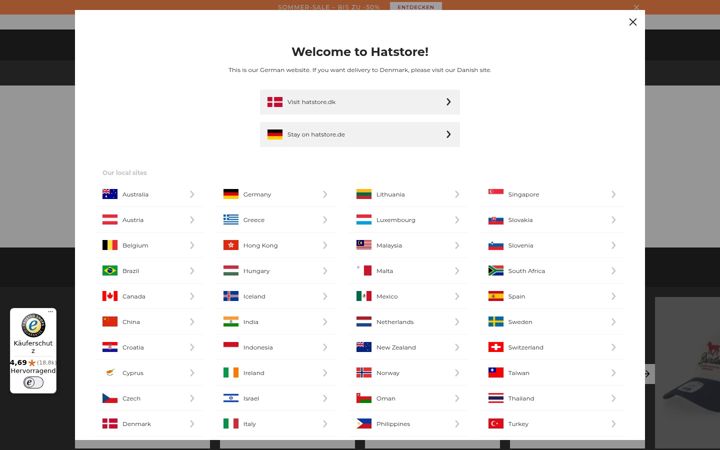Click the 4,69 rating in Trusted Shops badge
This screenshot has width=720, height=450.
pos(18,363)
